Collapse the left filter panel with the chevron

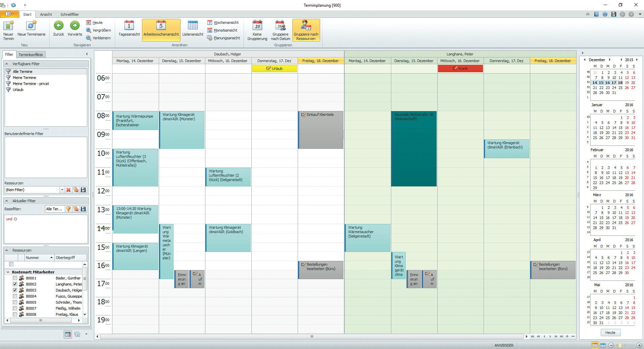click(x=87, y=54)
